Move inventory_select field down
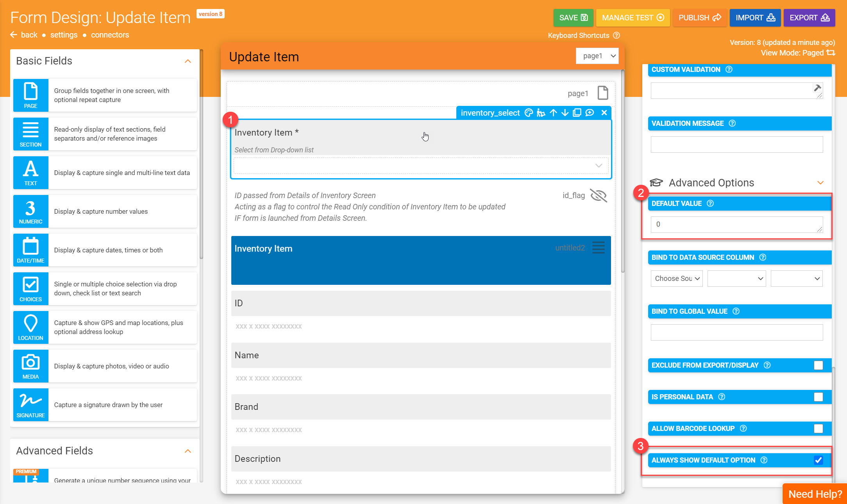Screen dimensions: 847x504 coord(565,113)
